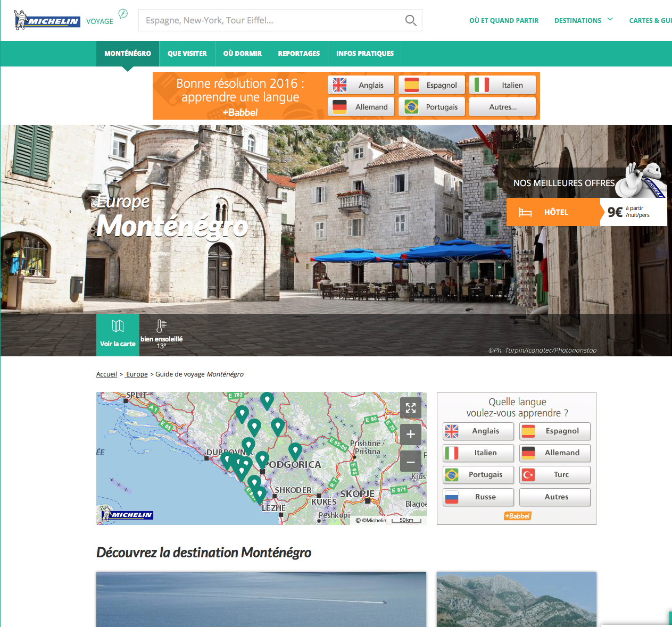
Task: Zoom in on the map with plus
Action: [411, 434]
